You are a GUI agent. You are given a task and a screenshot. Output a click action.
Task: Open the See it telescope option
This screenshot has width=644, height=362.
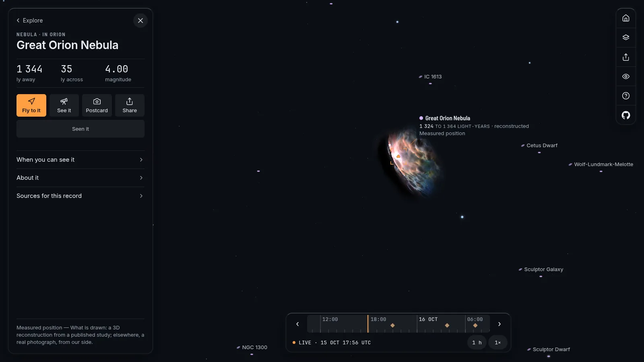64,105
